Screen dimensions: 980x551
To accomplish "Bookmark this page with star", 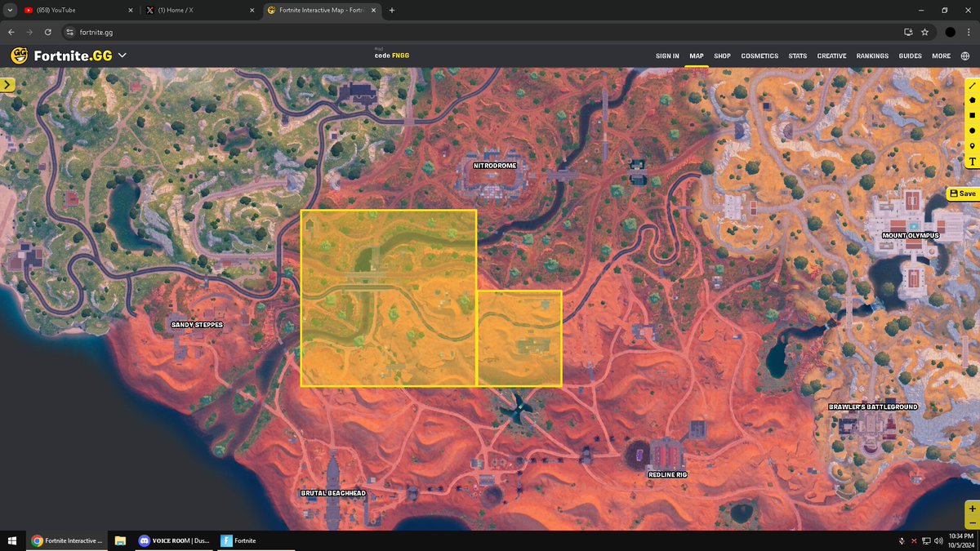I will pos(924,32).
